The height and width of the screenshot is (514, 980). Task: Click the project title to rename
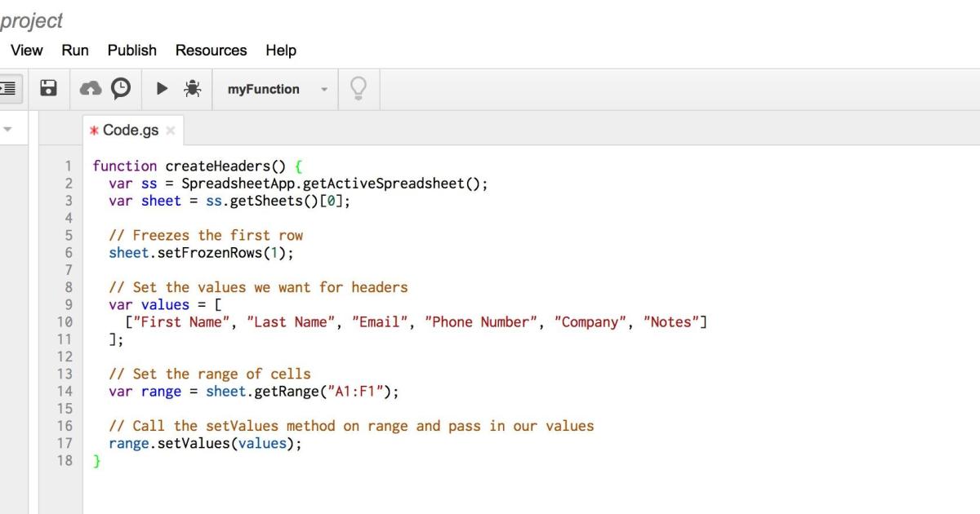pos(31,20)
